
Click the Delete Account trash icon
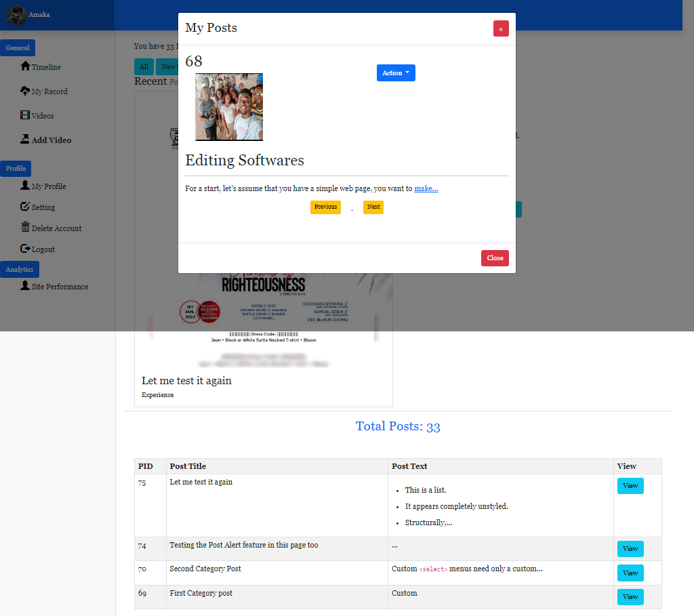click(25, 228)
